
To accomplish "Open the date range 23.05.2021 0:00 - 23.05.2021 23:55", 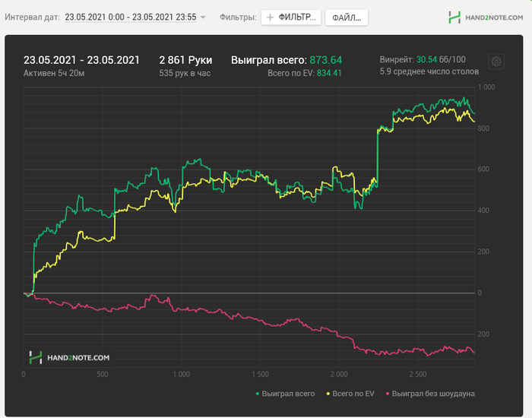I will 131,17.
